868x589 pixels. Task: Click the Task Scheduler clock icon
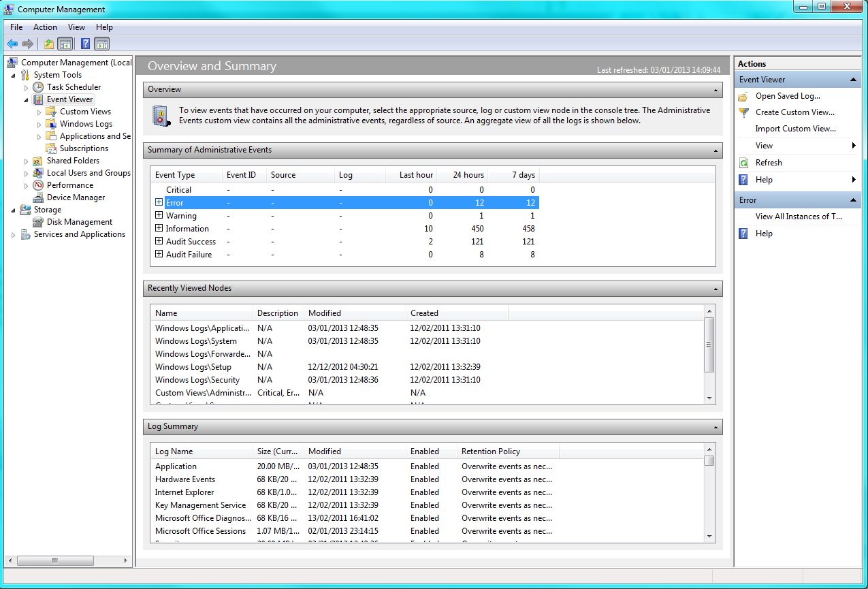[38, 87]
